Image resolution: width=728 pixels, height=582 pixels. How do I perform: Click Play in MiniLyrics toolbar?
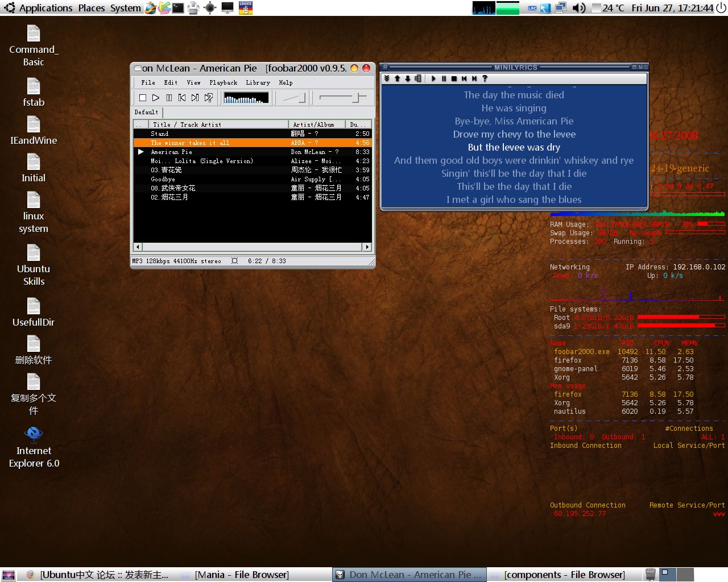click(433, 78)
